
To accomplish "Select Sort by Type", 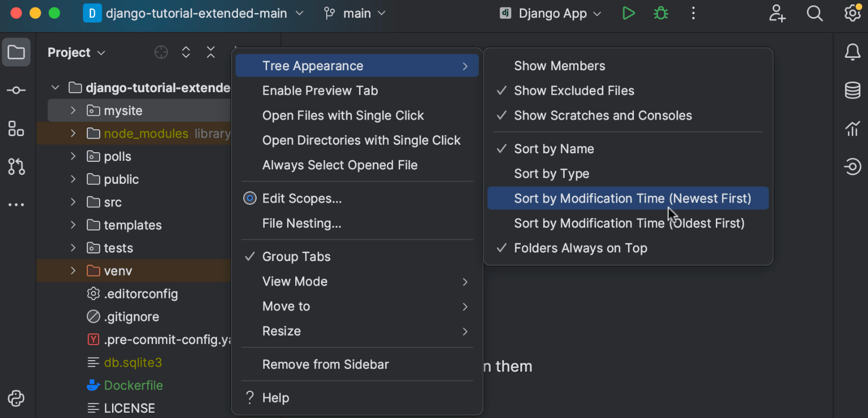I will point(551,174).
